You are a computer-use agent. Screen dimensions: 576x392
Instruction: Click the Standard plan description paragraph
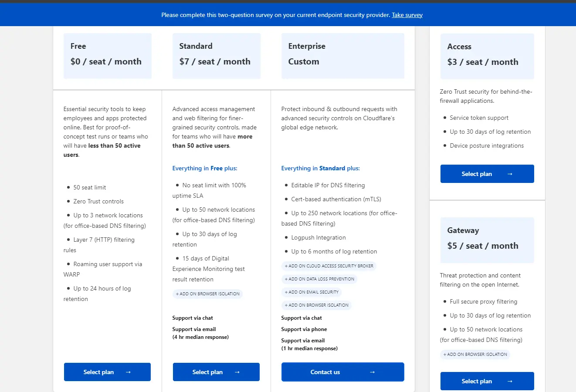click(x=214, y=127)
